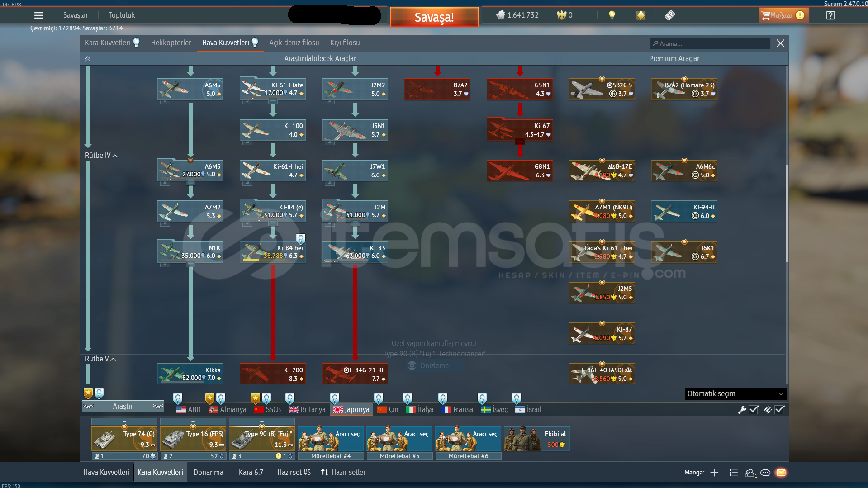Toggle the automatic repair checkbox

[x=754, y=410]
